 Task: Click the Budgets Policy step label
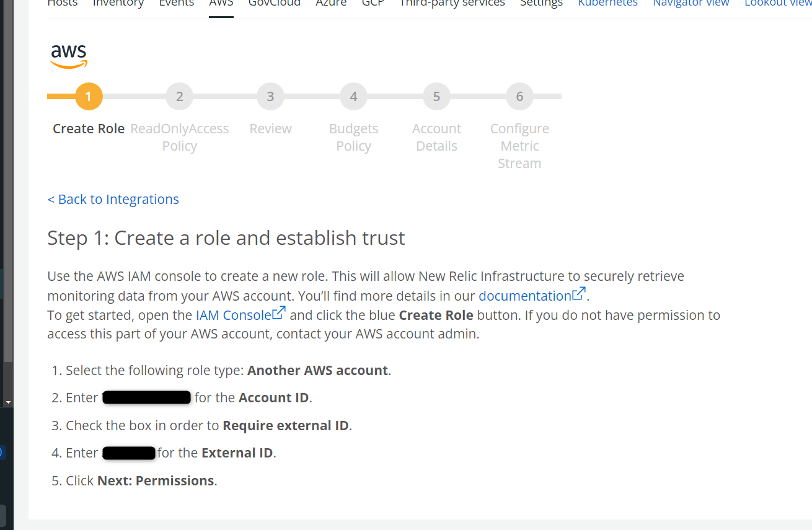353,138
